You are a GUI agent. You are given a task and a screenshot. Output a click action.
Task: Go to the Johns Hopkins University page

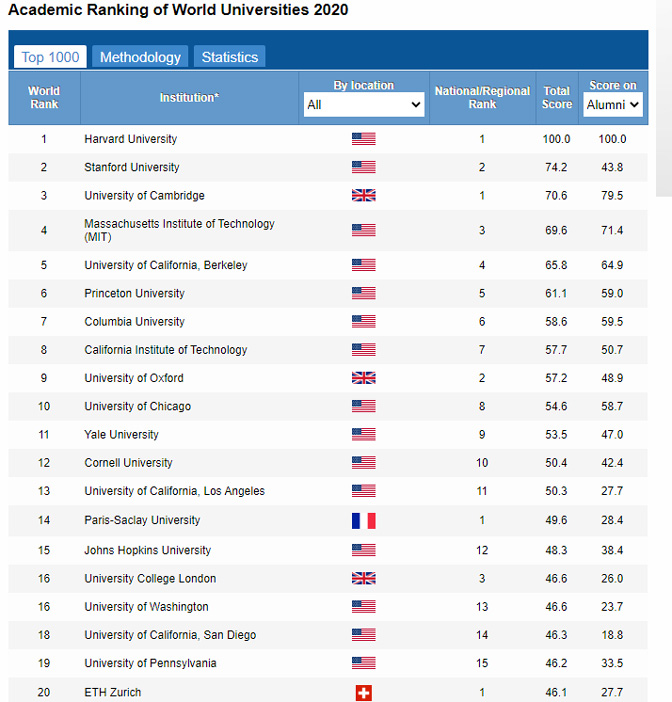click(147, 550)
